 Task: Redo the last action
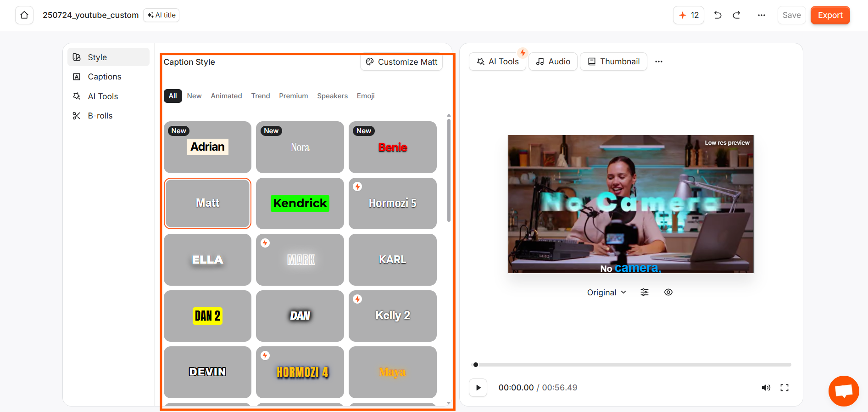tap(737, 15)
